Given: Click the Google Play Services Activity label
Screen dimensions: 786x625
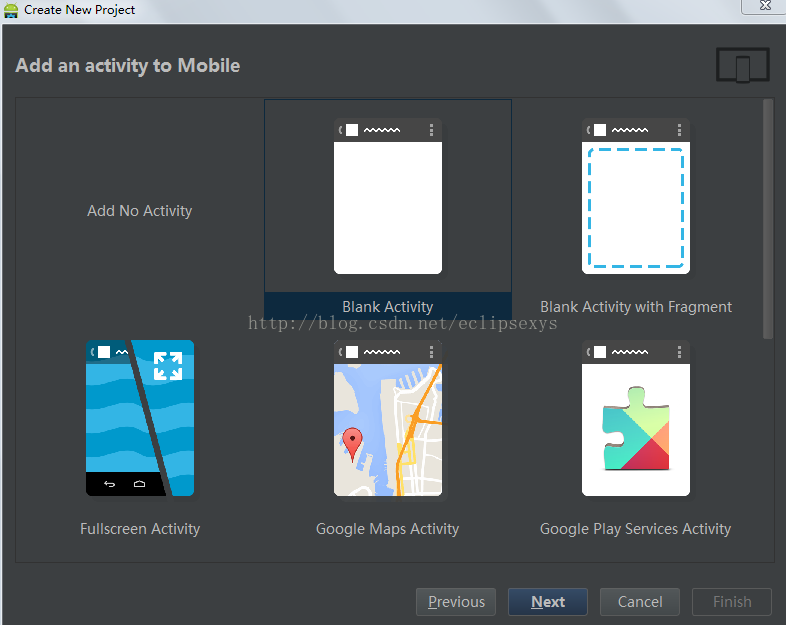Looking at the screenshot, I should [636, 529].
